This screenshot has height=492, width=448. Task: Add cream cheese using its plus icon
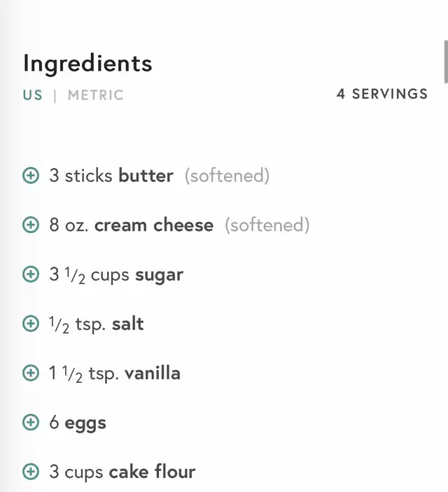click(31, 225)
